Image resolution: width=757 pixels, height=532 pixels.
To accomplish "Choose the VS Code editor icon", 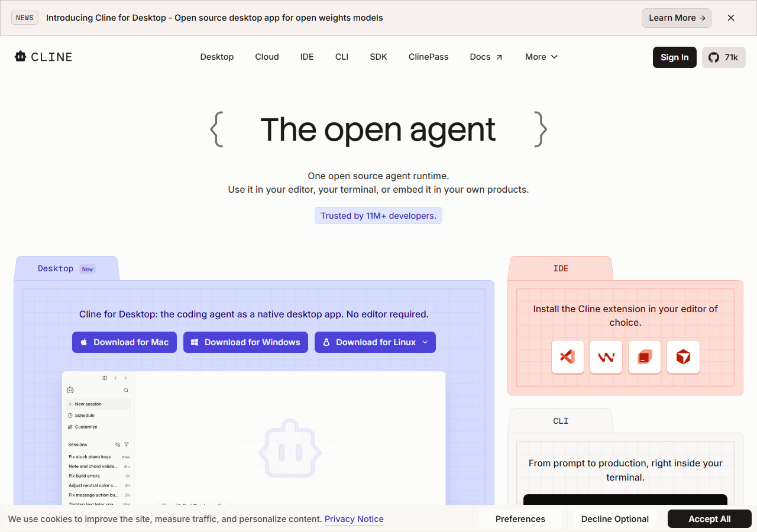I will pos(568,356).
